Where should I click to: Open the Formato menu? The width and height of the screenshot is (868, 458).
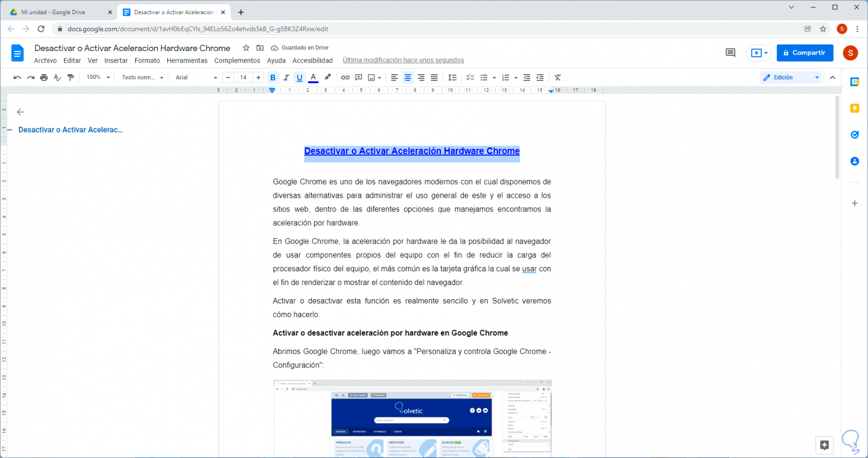tap(147, 60)
